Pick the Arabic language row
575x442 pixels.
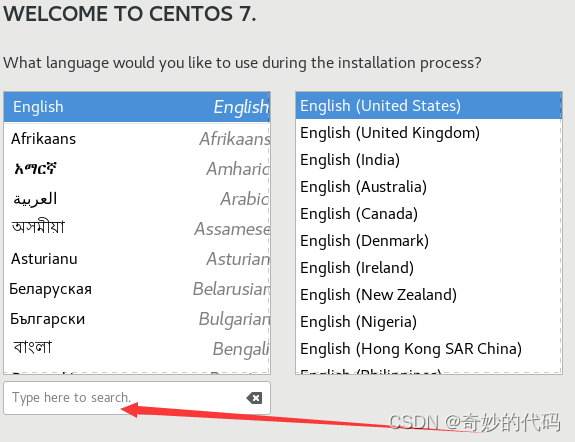point(137,199)
